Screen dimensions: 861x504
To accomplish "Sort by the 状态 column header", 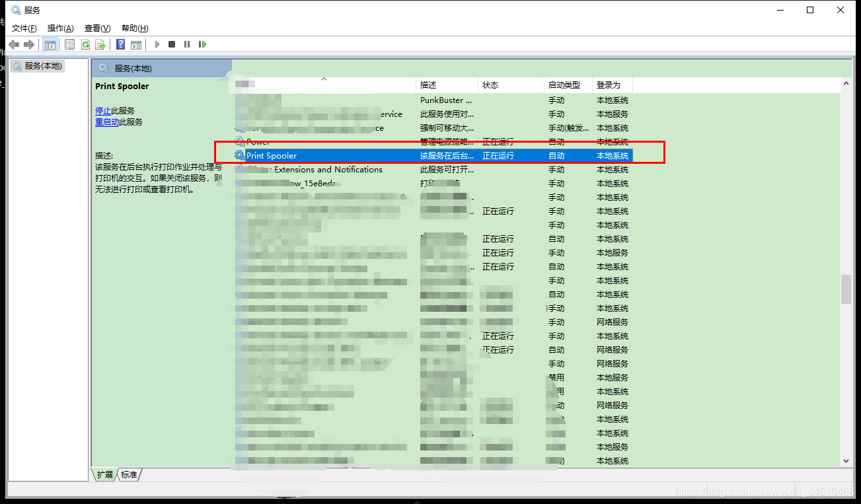I will coord(511,85).
